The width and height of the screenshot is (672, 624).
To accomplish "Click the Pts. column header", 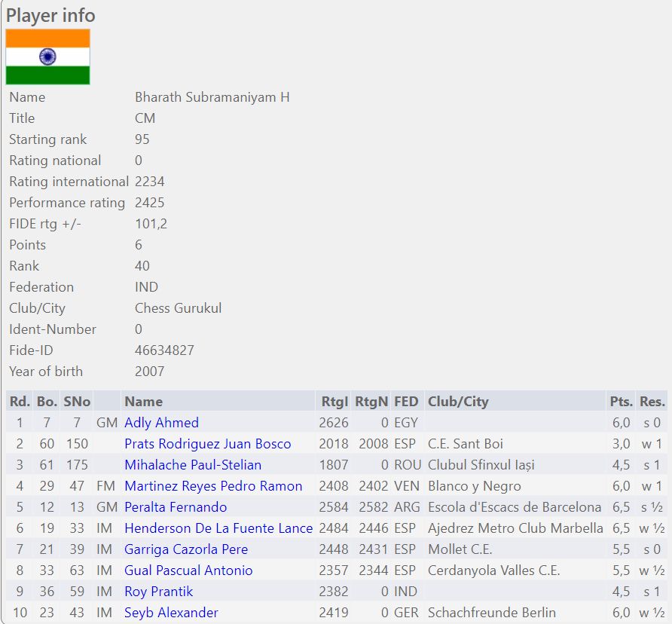I will pyautogui.click(x=621, y=402).
